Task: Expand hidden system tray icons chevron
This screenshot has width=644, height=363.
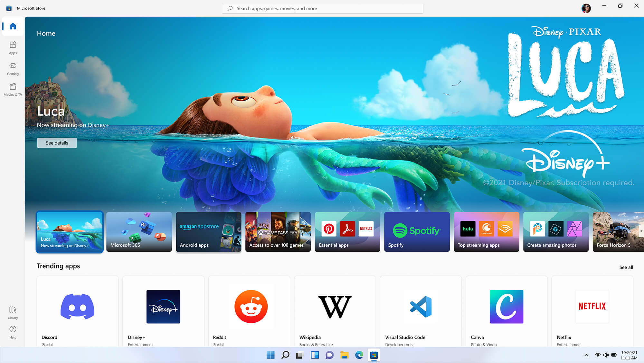Action: coord(586,355)
